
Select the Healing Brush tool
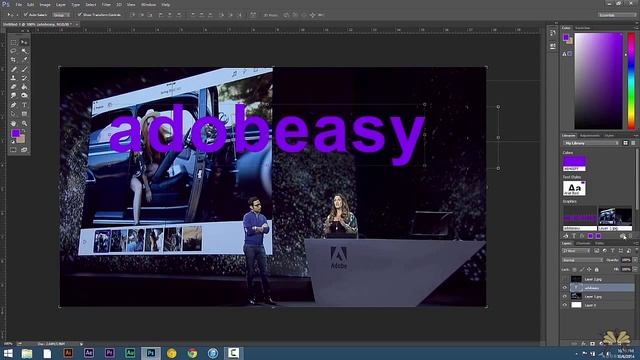click(x=13, y=69)
